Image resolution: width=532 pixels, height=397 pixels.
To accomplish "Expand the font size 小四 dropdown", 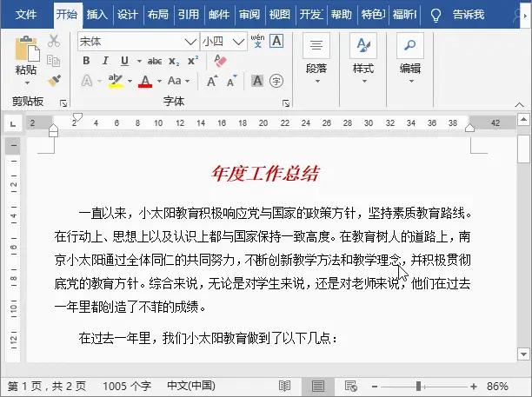I will 238,42.
